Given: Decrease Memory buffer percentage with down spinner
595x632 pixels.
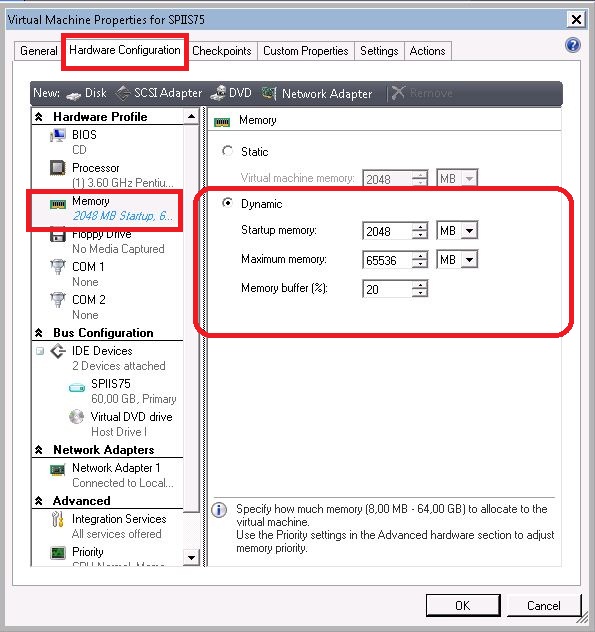Looking at the screenshot, I should click(420, 293).
